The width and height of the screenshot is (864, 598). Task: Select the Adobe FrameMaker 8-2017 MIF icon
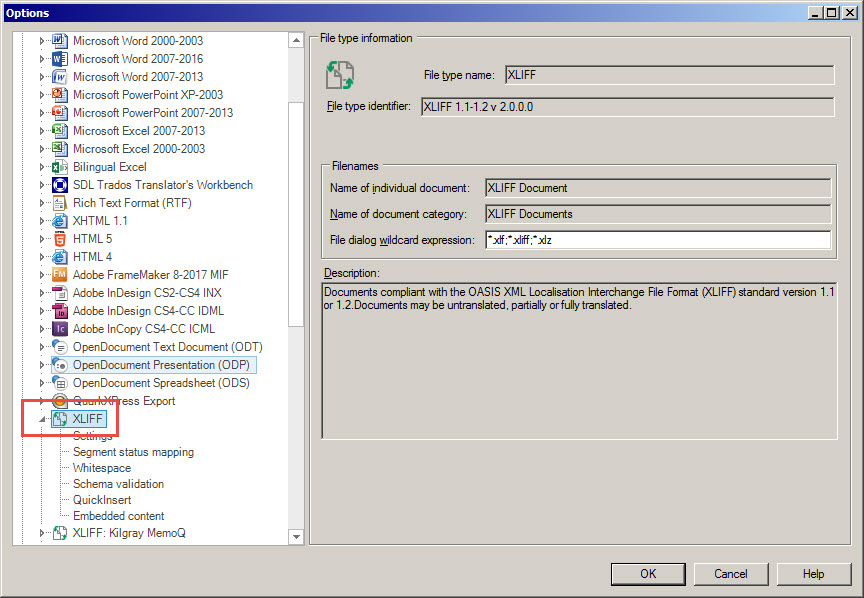coord(60,275)
